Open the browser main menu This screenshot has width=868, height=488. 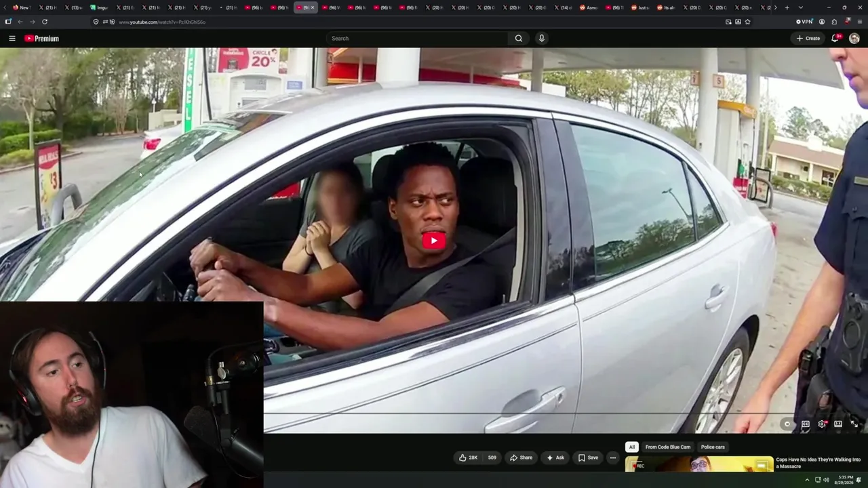860,22
